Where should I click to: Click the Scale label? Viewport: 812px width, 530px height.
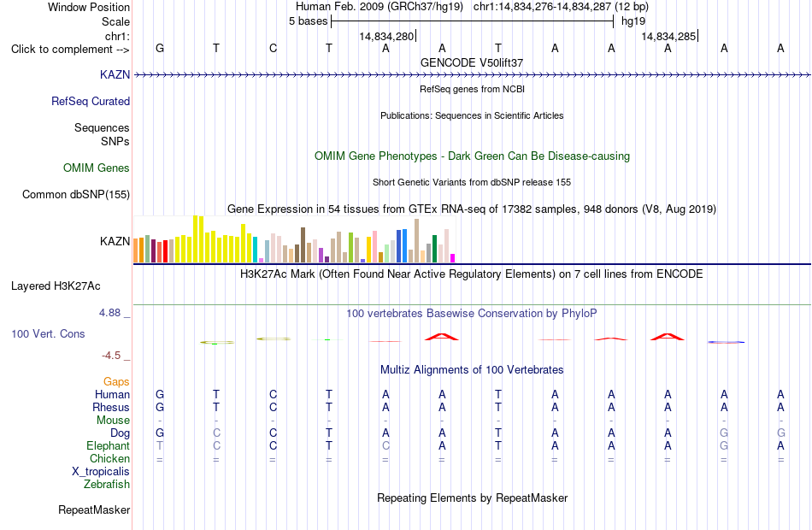pos(115,21)
